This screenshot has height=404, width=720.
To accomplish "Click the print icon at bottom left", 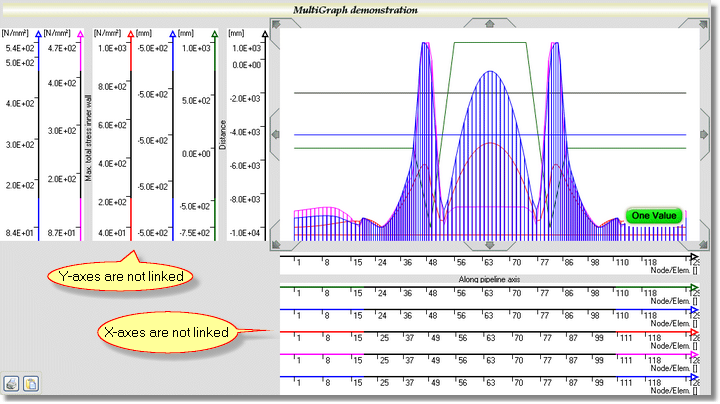I will tap(13, 383).
